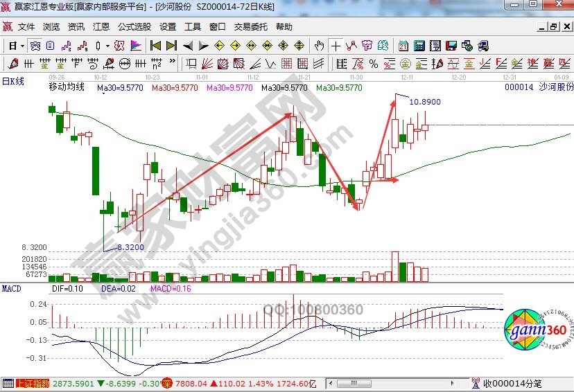Open the 公式选股 menu
The image size is (574, 392).
(134, 27)
